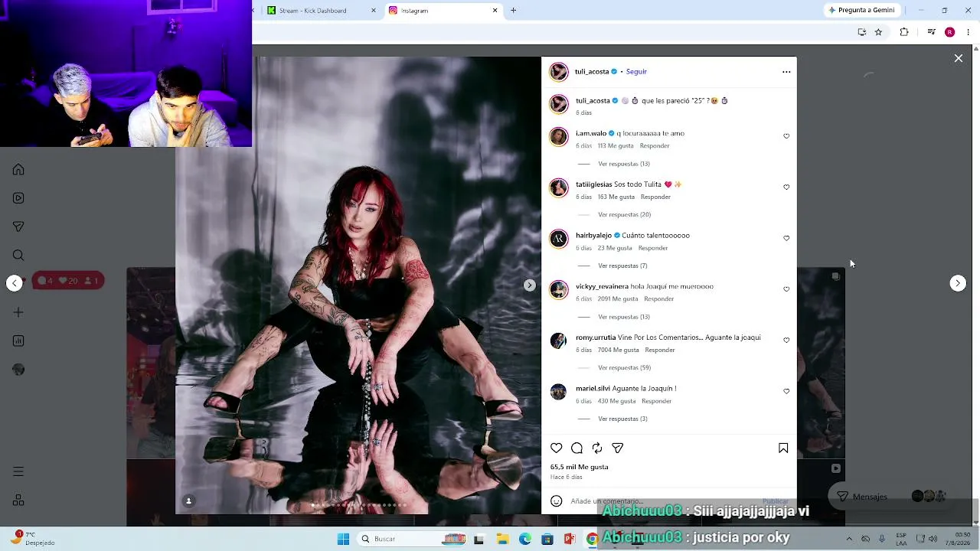This screenshot has width=980, height=551.
Task: Open post options three-dot menu
Action: (786, 72)
